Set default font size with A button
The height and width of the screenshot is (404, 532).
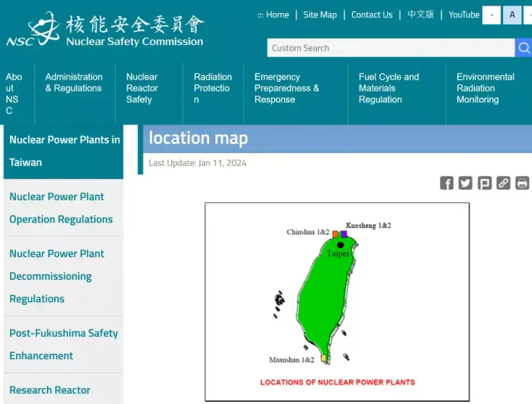pos(512,15)
